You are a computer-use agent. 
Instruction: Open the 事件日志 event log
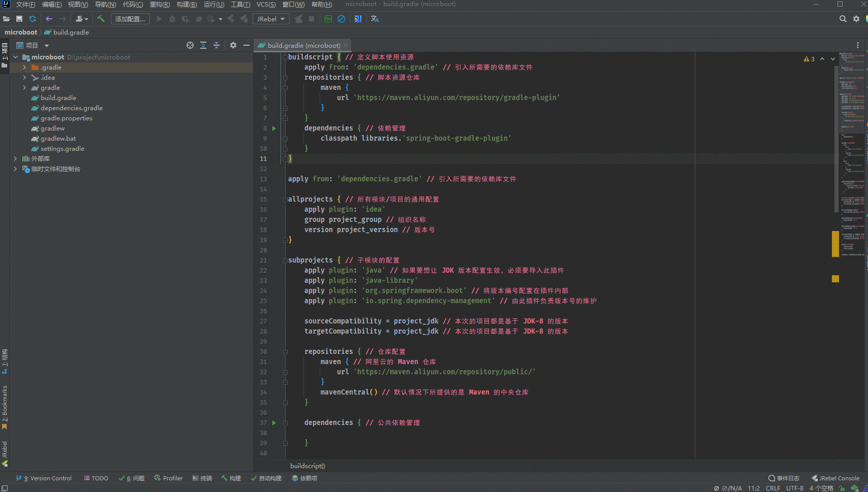784,478
